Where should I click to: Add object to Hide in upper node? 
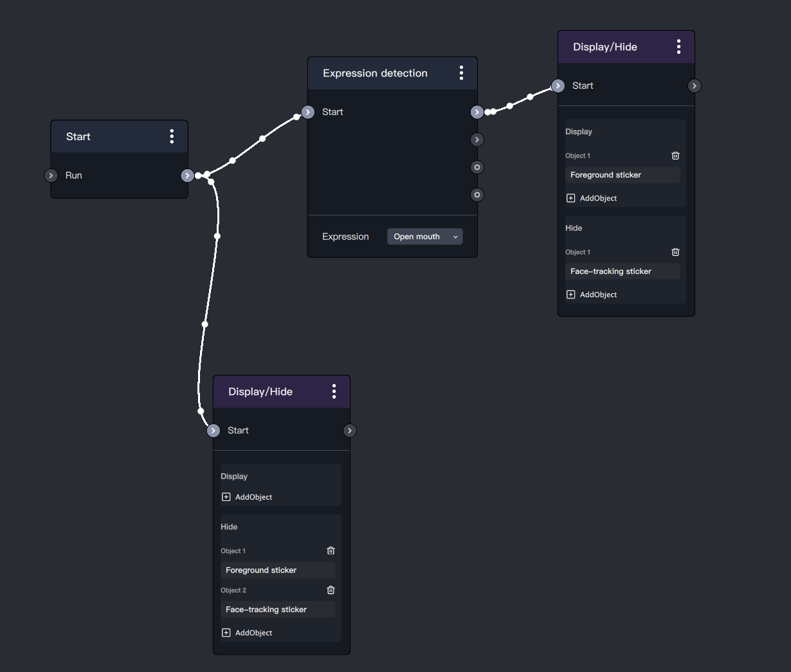(592, 295)
